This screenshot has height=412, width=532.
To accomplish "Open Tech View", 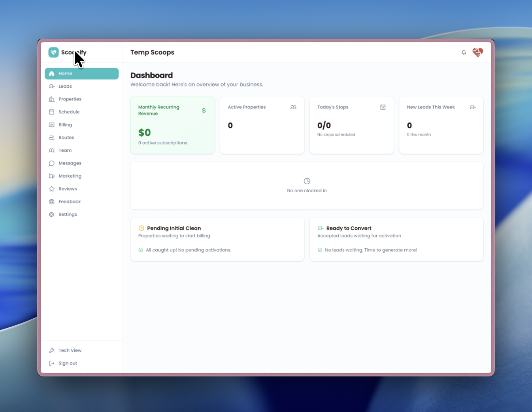I will pyautogui.click(x=70, y=350).
